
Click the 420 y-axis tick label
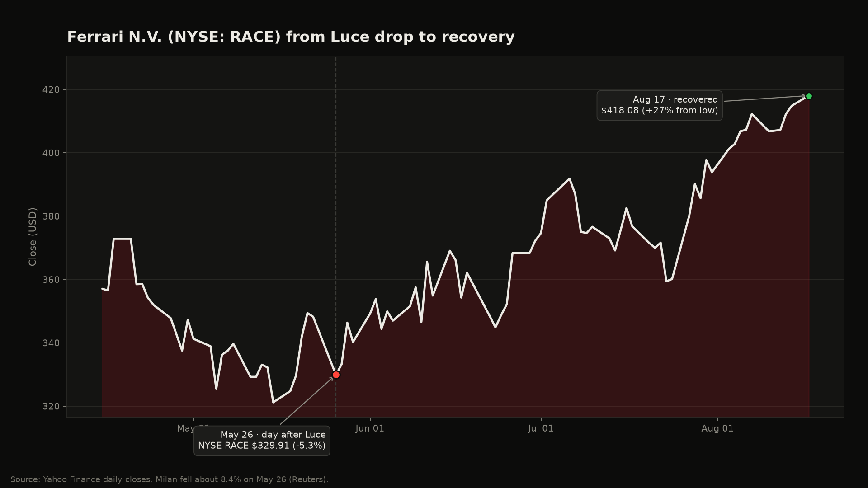click(51, 89)
